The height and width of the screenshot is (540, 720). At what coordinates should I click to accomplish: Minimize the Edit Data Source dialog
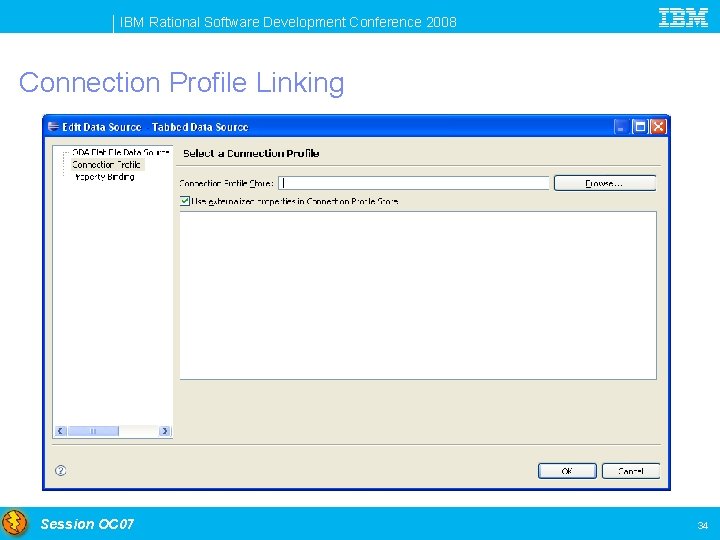point(620,127)
